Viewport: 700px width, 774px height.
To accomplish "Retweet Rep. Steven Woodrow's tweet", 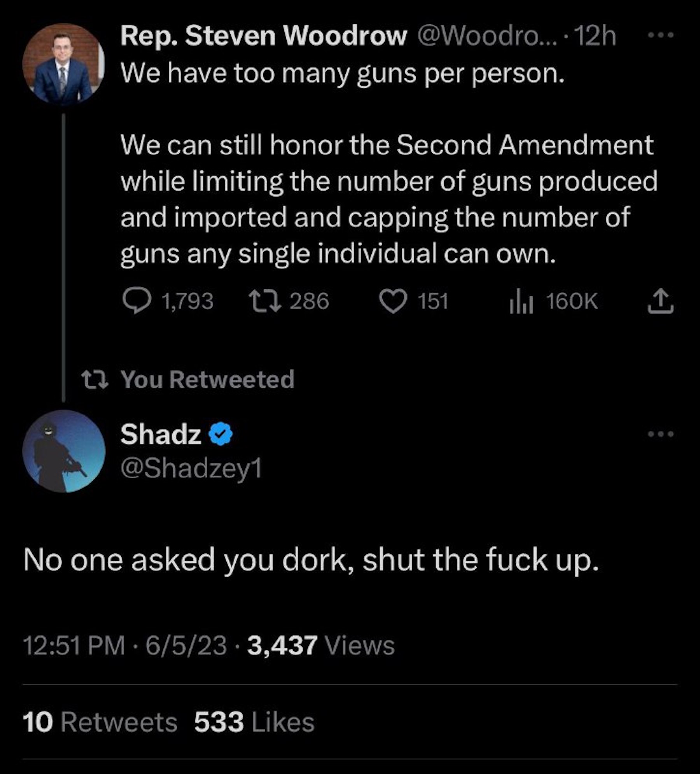I will [265, 302].
